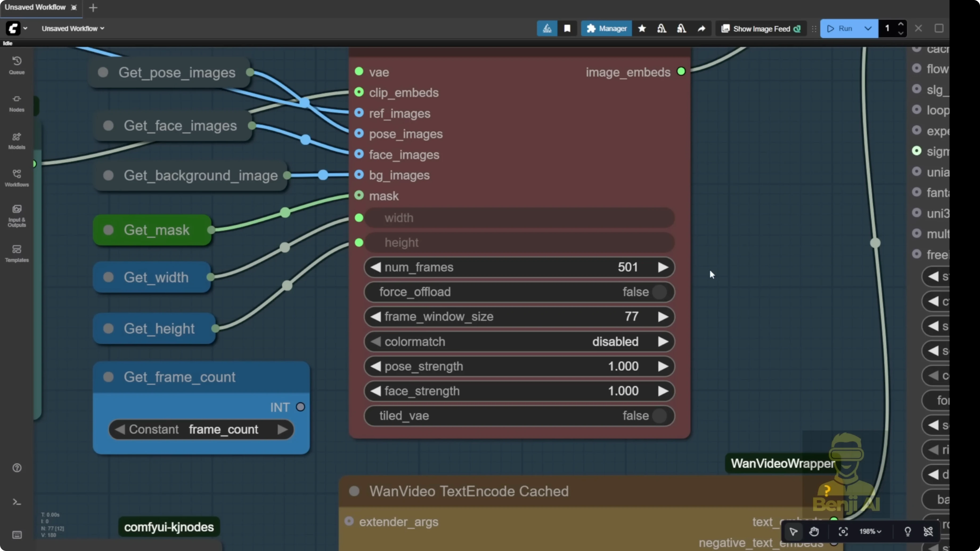Enable tiled_vae on the WanVideoWrapper node

tap(660, 416)
